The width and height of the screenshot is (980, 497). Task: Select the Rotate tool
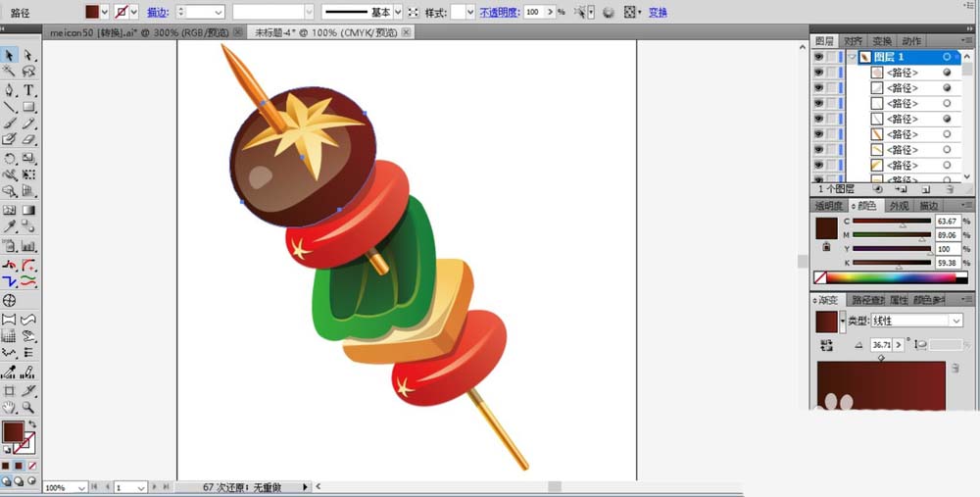[10, 159]
